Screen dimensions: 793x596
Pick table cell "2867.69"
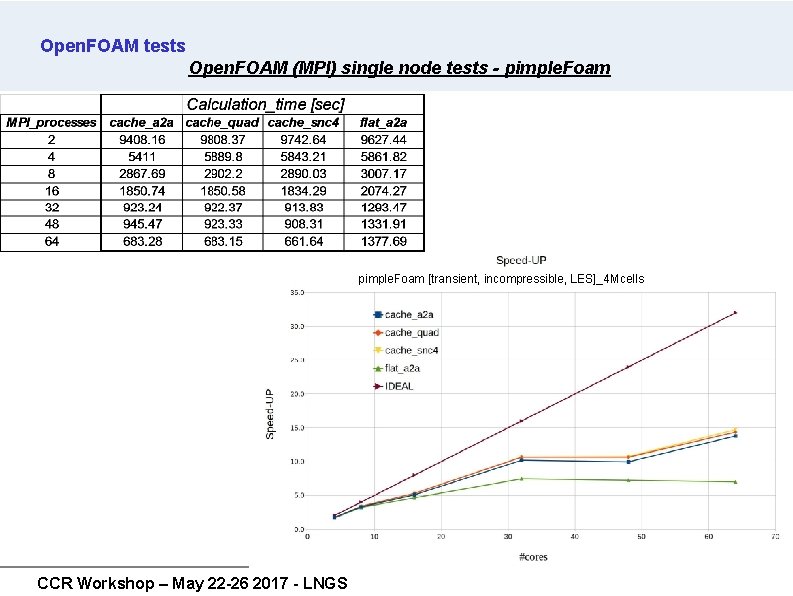click(x=142, y=174)
